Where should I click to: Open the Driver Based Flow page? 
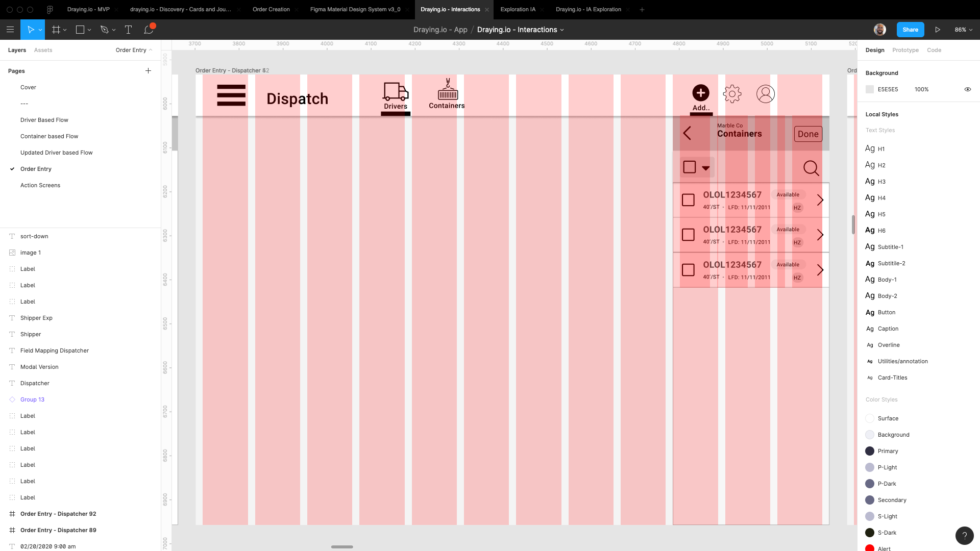tap(44, 120)
